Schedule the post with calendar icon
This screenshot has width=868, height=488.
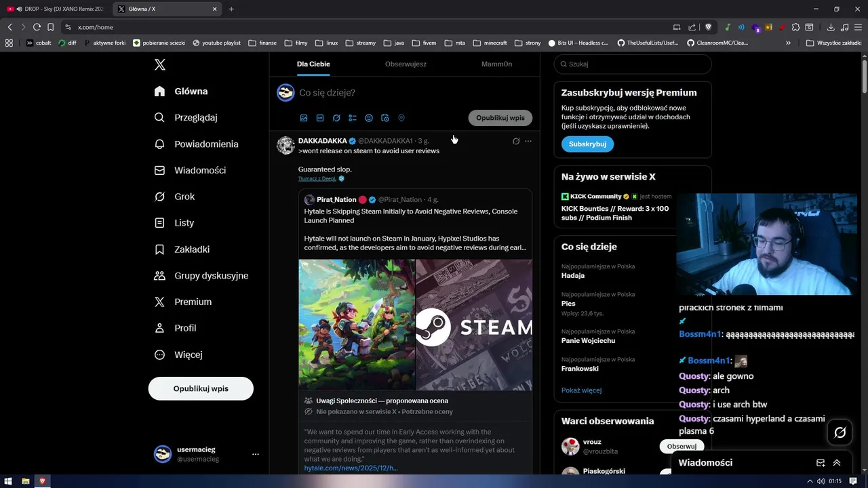pyautogui.click(x=385, y=118)
